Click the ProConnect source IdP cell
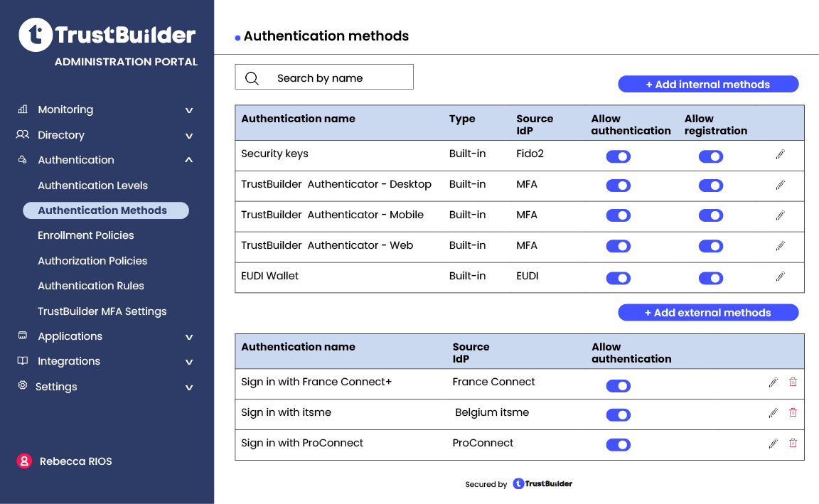Screen dimensions: 819x504 pos(483,443)
